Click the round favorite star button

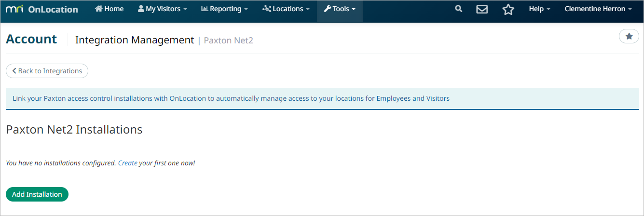pyautogui.click(x=629, y=36)
